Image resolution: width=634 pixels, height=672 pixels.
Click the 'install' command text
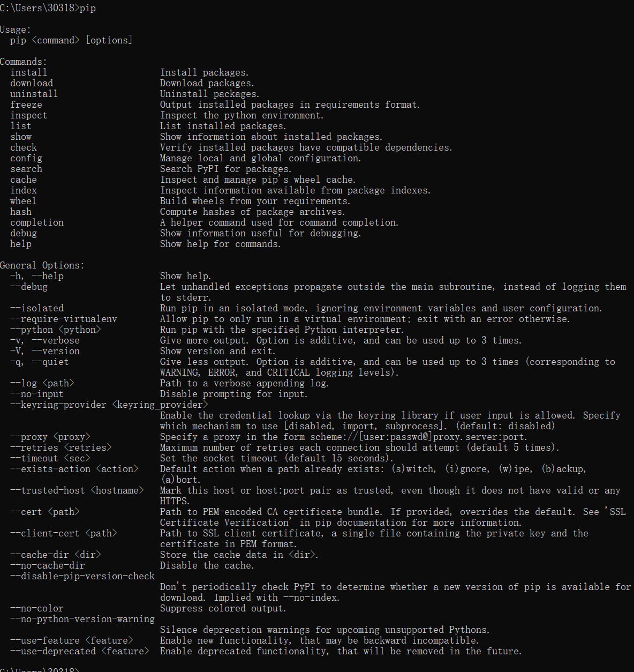pos(28,72)
